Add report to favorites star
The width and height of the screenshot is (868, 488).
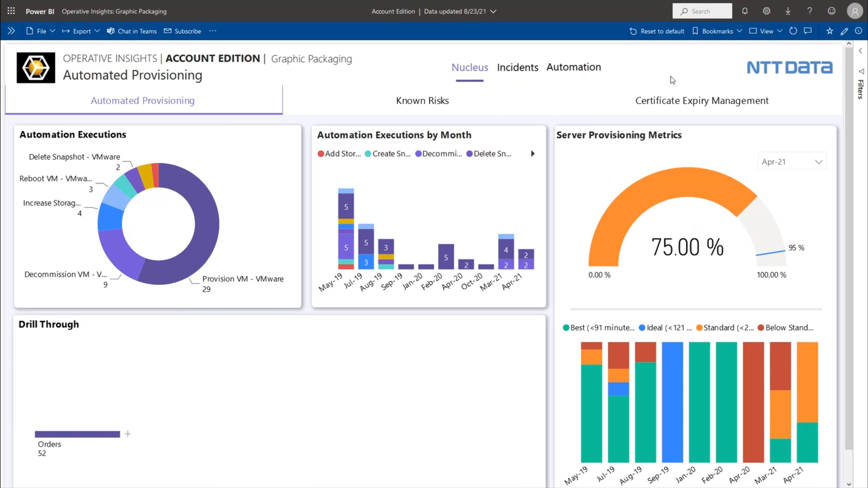coord(830,31)
